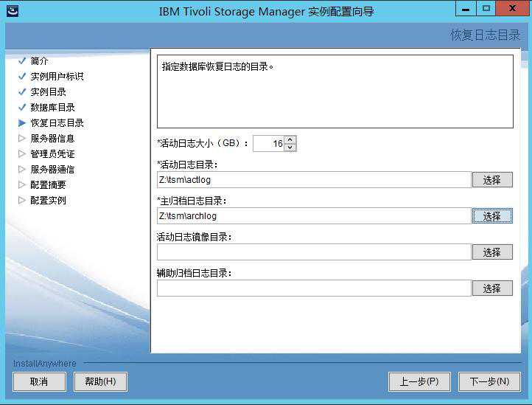Browse for the 活动日志目录 with 选择
Viewport: 532px width, 405px height.
click(491, 179)
